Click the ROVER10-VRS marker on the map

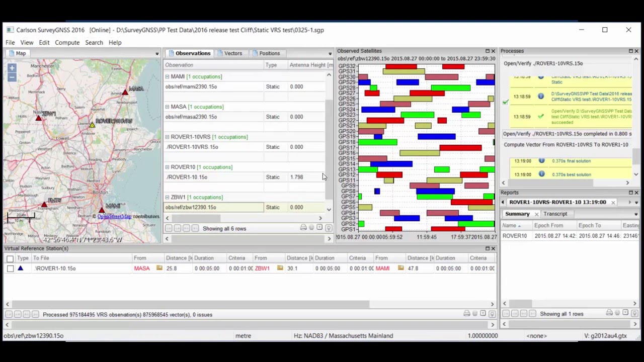92,125
